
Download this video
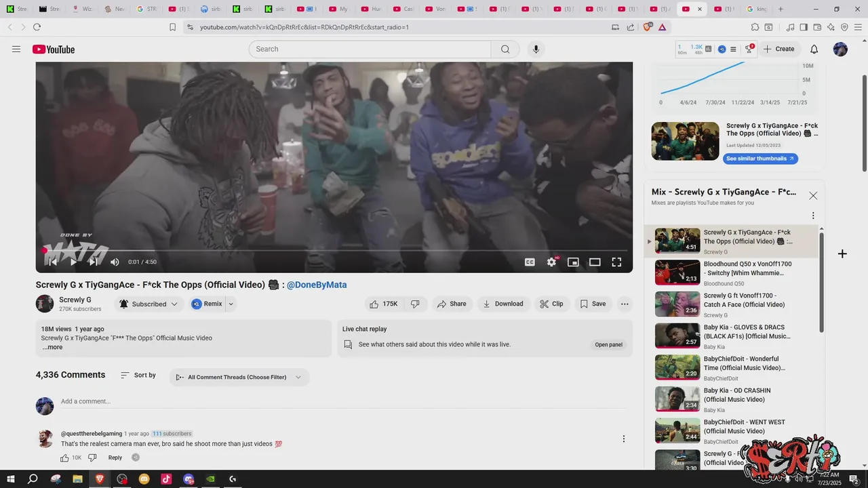tap(503, 304)
